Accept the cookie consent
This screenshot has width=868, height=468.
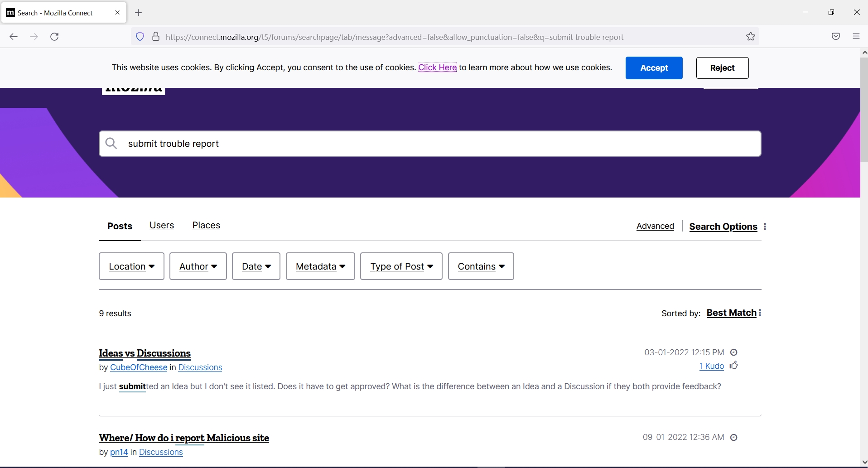654,68
